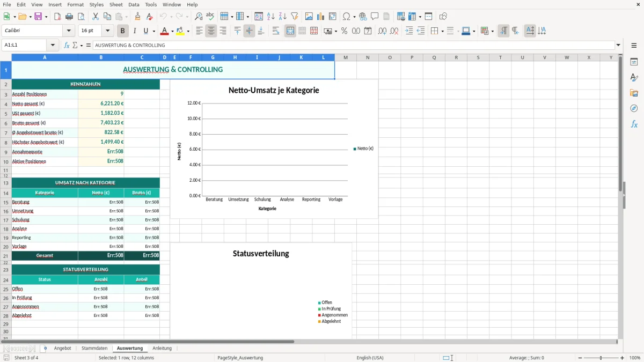Click the Save document icon
This screenshot has height=362, width=644.
[38, 17]
